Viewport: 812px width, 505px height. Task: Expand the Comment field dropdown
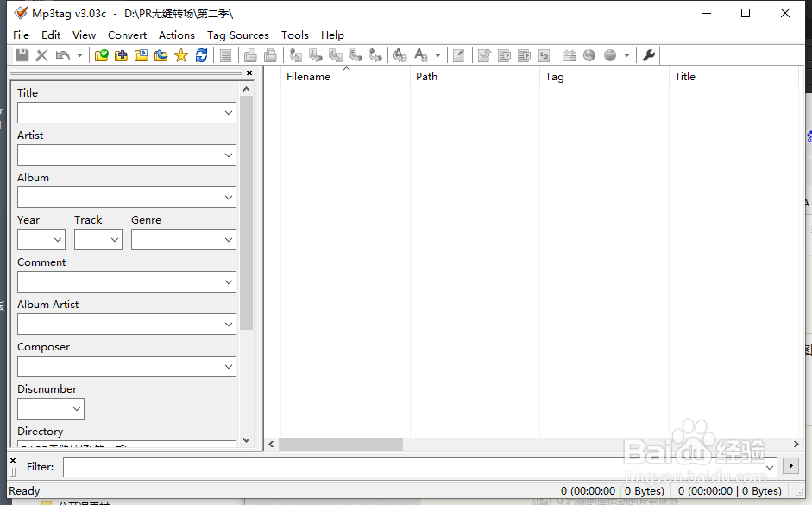click(x=229, y=282)
